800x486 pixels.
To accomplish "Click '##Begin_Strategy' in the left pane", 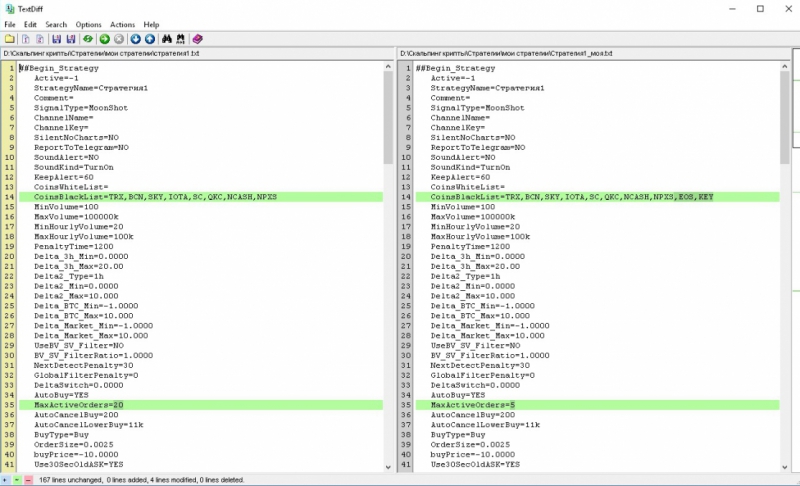I will pyautogui.click(x=59, y=68).
